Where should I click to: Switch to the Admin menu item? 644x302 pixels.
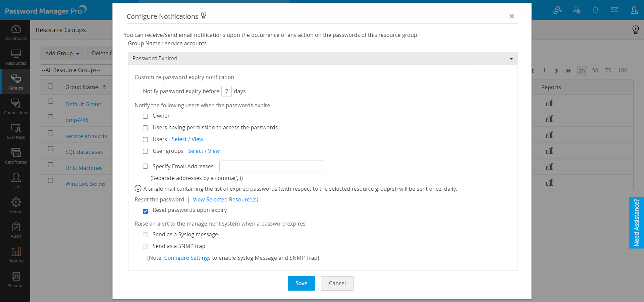tap(16, 205)
